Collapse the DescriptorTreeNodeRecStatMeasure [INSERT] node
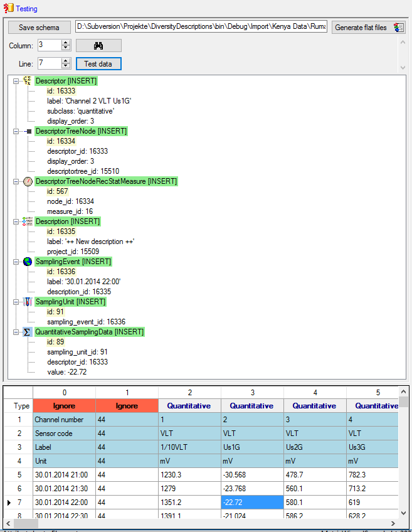Viewport: 412px width, 532px height. tap(16, 181)
